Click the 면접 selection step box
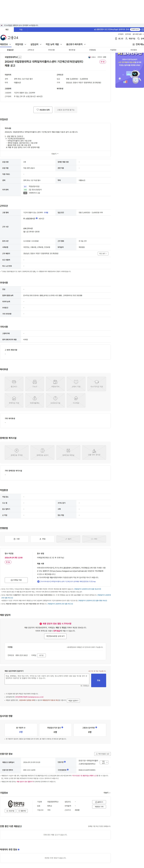 (x=42, y=539)
